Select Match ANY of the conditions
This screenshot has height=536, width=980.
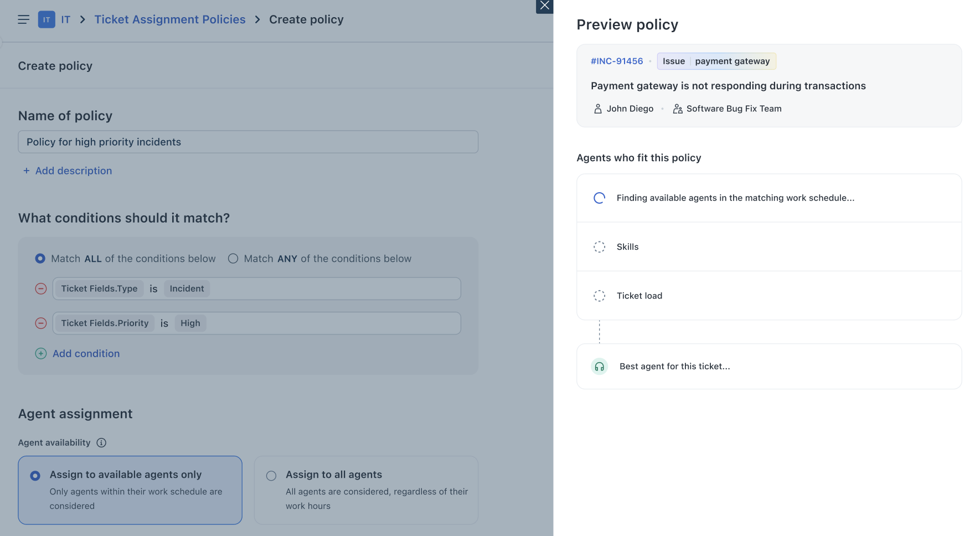[x=233, y=259]
